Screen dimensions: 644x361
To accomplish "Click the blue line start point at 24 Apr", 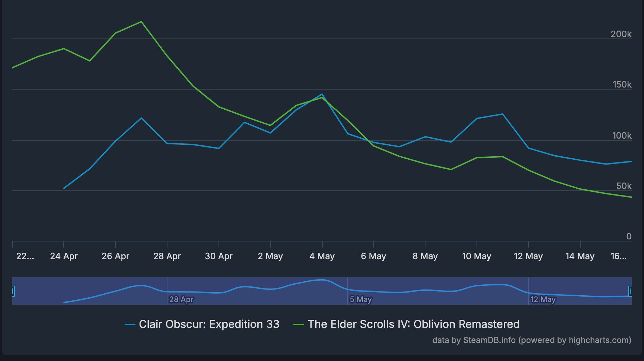I will point(64,188).
